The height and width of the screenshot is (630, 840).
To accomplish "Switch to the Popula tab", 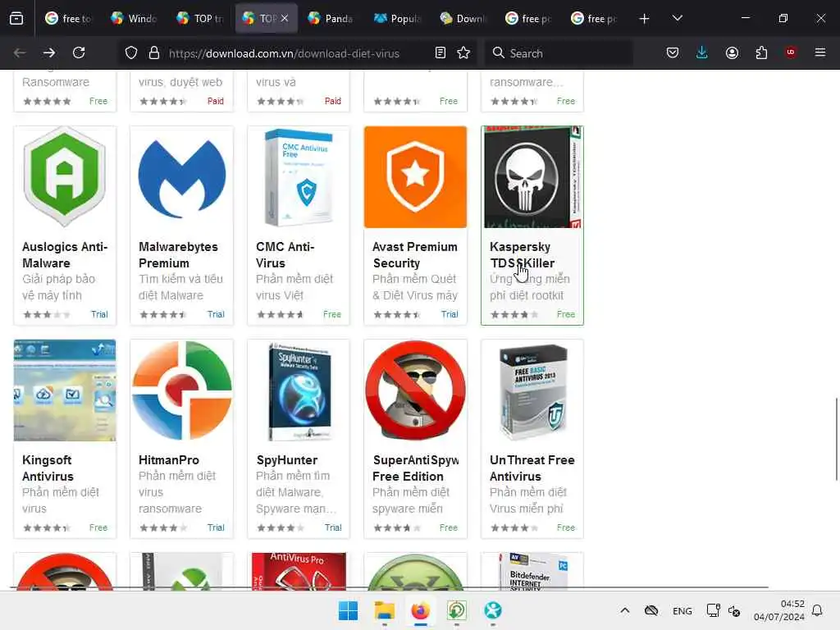I will (x=398, y=19).
